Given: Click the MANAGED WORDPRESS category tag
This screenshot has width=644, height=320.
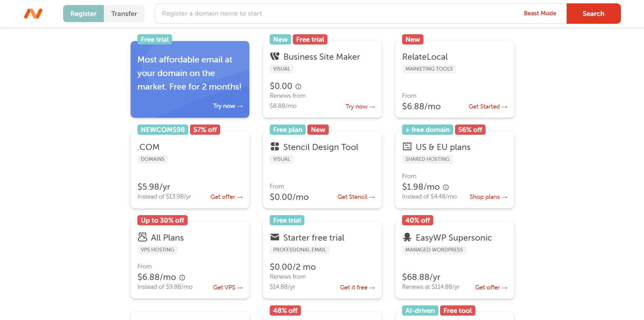Looking at the screenshot, I should click(x=434, y=250).
